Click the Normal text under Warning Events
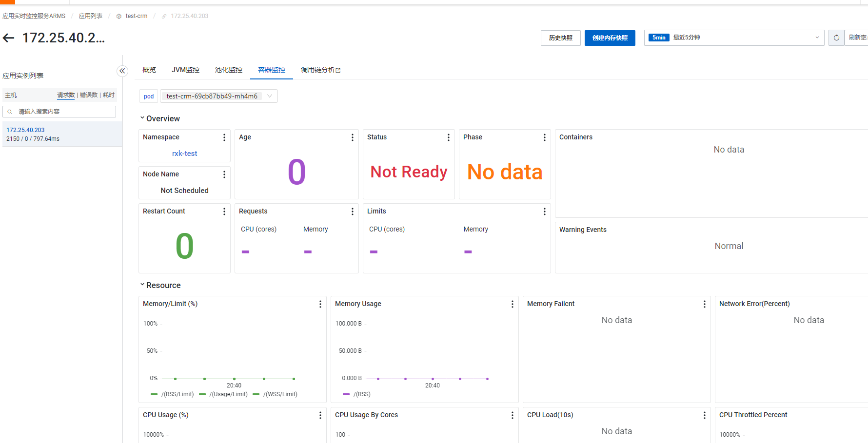This screenshot has width=868, height=443. click(x=729, y=246)
